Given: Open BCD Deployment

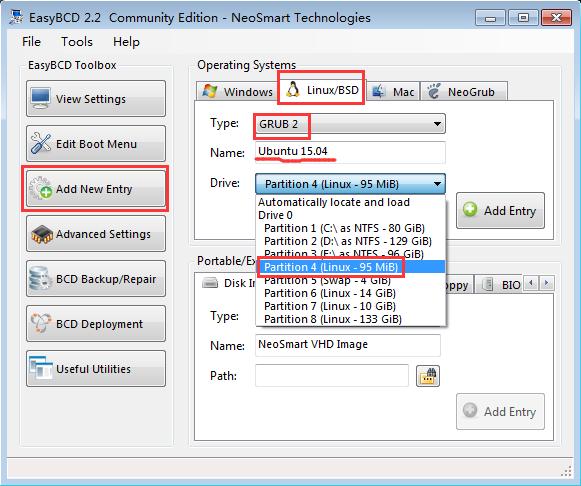Looking at the screenshot, I should pos(96,324).
